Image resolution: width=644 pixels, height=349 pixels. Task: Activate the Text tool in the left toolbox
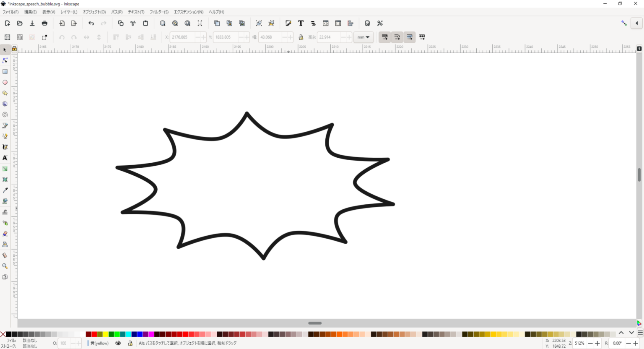pyautogui.click(x=5, y=158)
